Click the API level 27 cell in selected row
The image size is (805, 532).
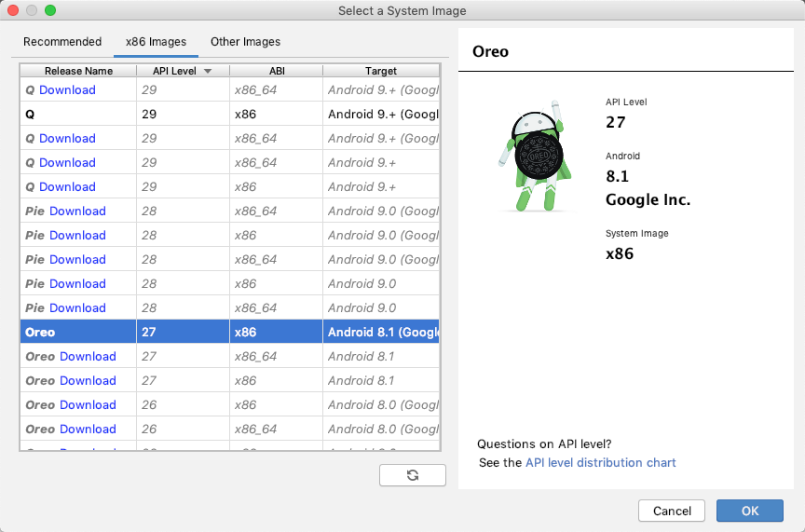pos(184,332)
